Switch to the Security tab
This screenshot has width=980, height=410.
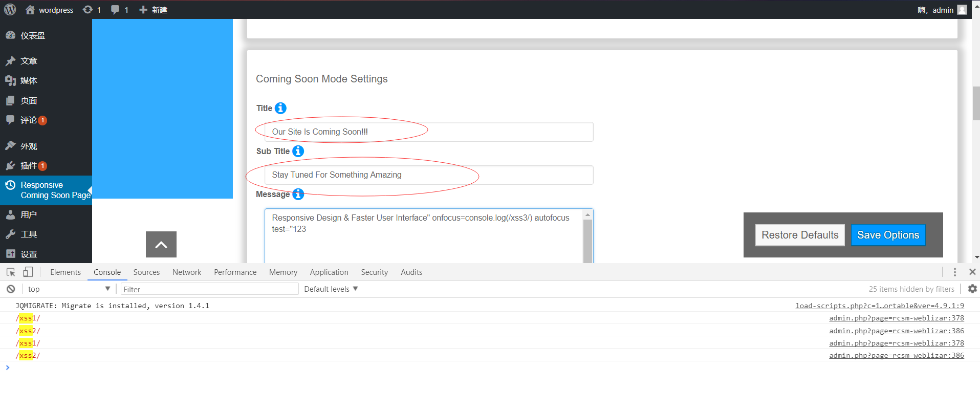coord(375,272)
